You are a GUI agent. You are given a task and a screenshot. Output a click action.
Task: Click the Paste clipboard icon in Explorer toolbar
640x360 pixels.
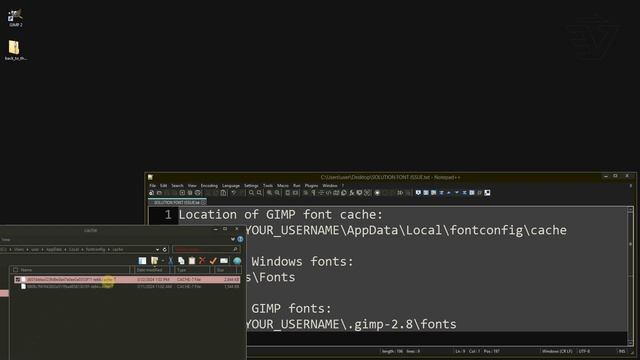(x=192, y=260)
